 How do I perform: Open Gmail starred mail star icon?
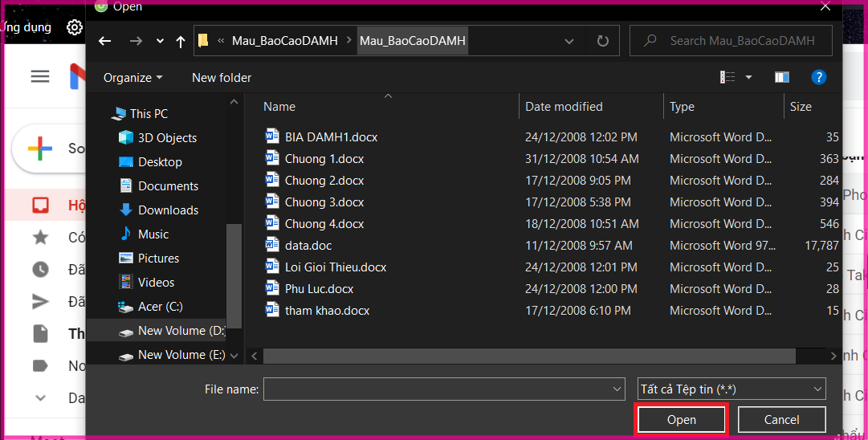point(40,238)
